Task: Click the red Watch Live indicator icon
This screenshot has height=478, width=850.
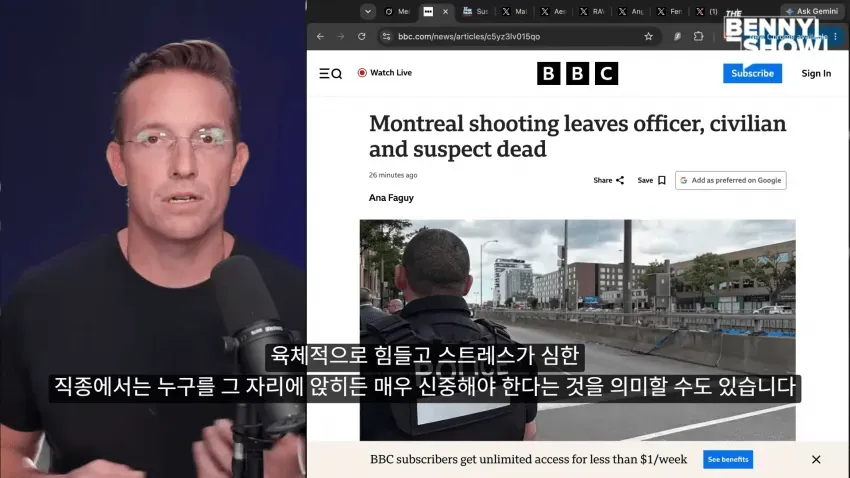Action: pyautogui.click(x=362, y=73)
